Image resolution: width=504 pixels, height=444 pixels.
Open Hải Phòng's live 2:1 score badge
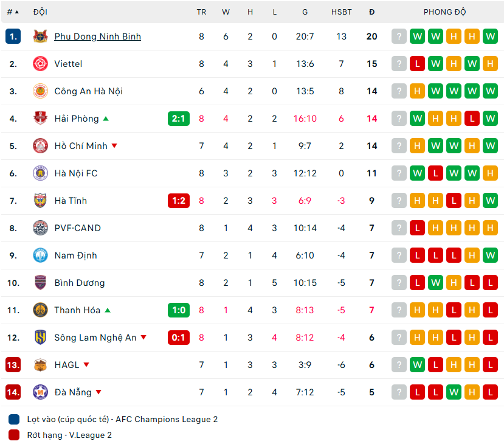(178, 119)
